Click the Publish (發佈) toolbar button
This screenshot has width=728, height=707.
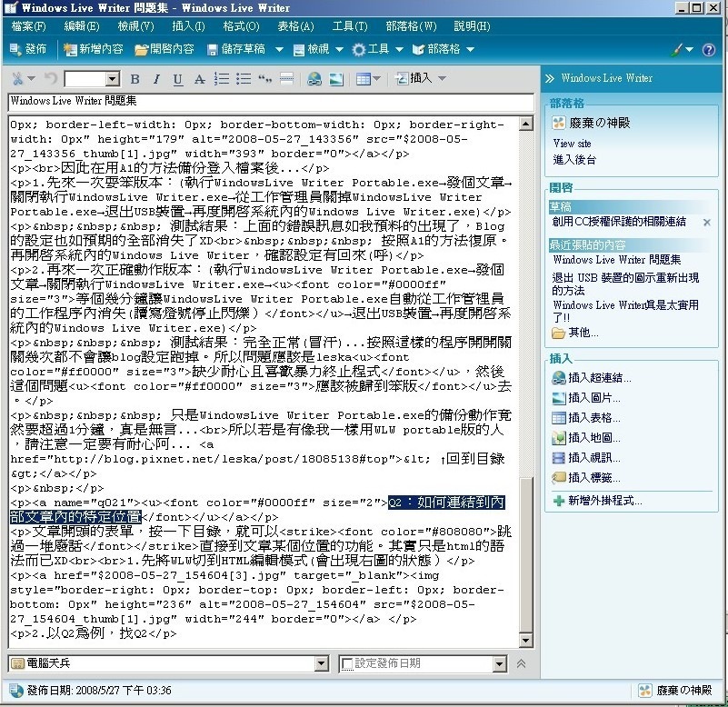[28, 49]
